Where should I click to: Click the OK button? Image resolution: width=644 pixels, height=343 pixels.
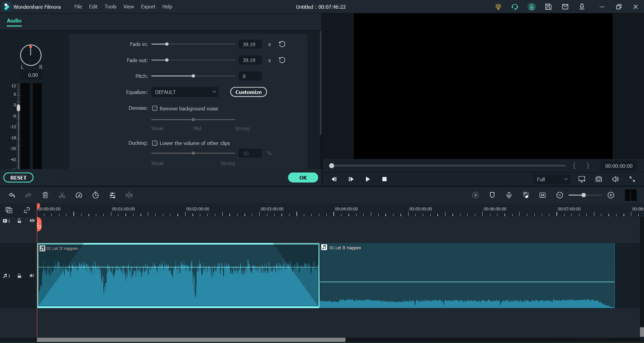click(x=303, y=178)
